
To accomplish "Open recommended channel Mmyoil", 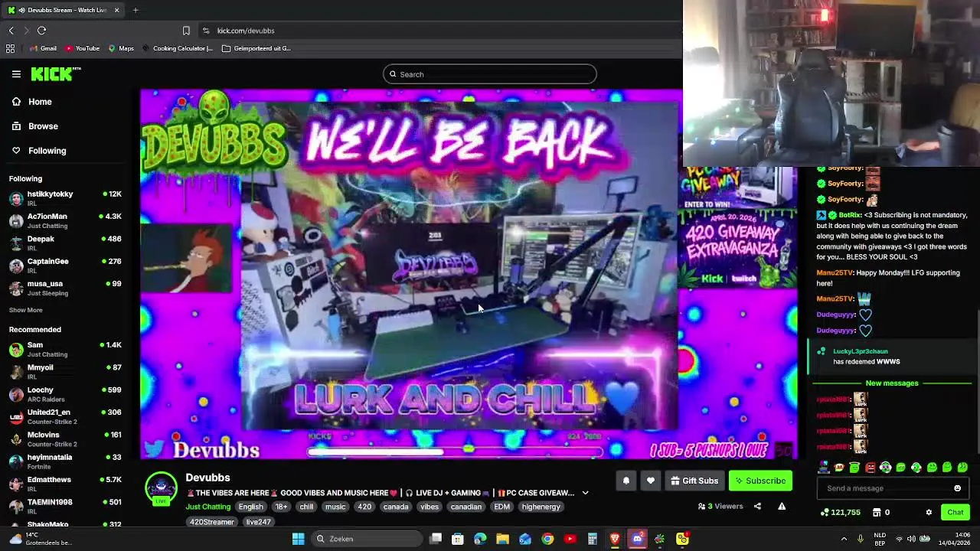I will pyautogui.click(x=66, y=371).
